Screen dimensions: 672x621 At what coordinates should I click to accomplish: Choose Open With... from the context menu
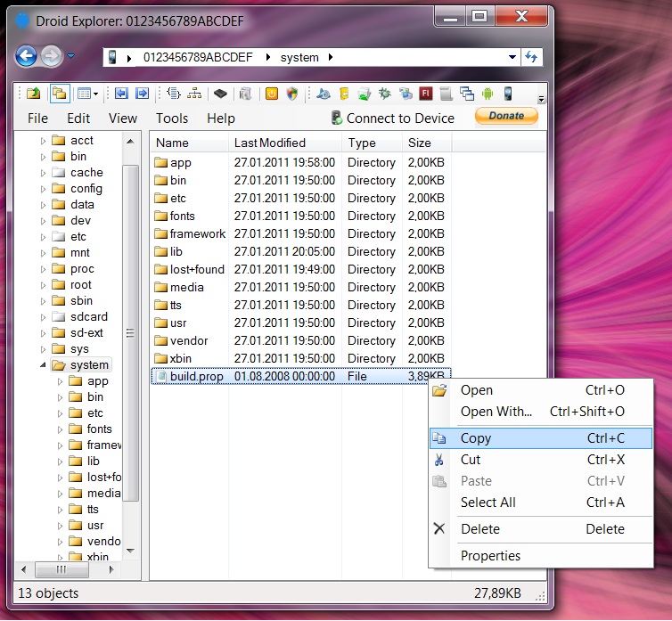(x=541, y=412)
